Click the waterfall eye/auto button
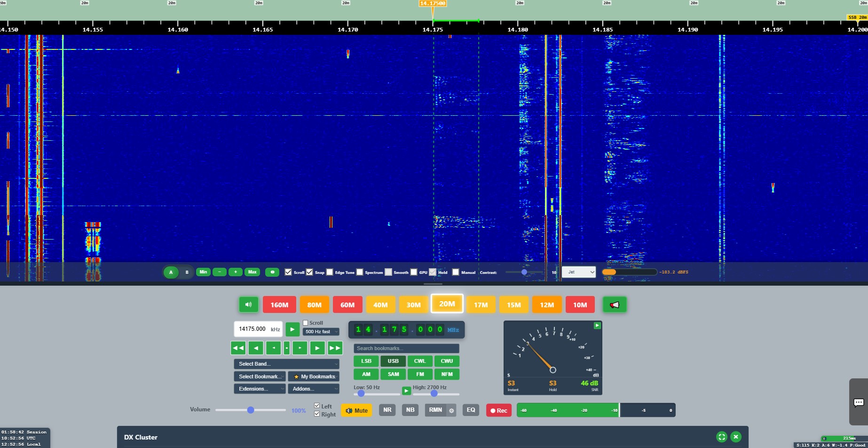Image resolution: width=868 pixels, height=448 pixels. [x=273, y=272]
